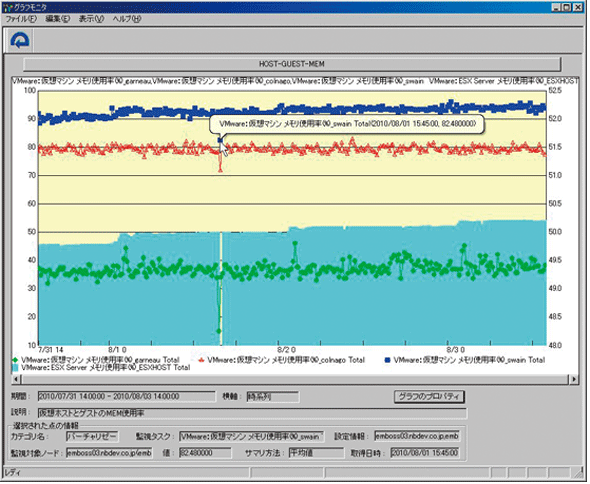590x484 pixels.
Task: Click the green garneau Total legend marker
Action: click(15, 361)
